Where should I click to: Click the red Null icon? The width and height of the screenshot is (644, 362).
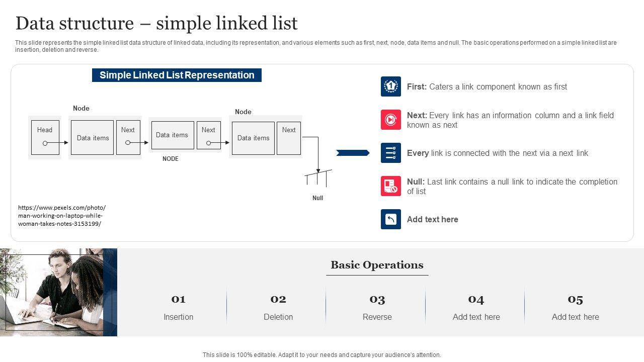391,186
